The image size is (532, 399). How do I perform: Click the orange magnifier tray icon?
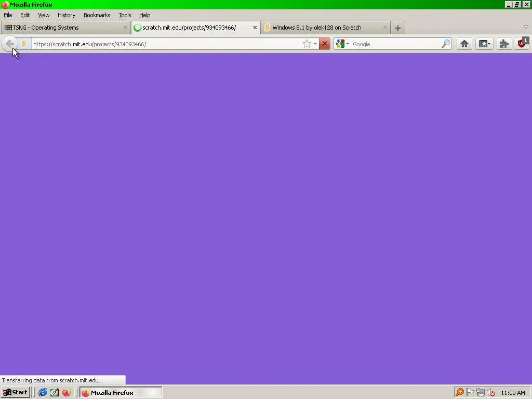[460, 393]
